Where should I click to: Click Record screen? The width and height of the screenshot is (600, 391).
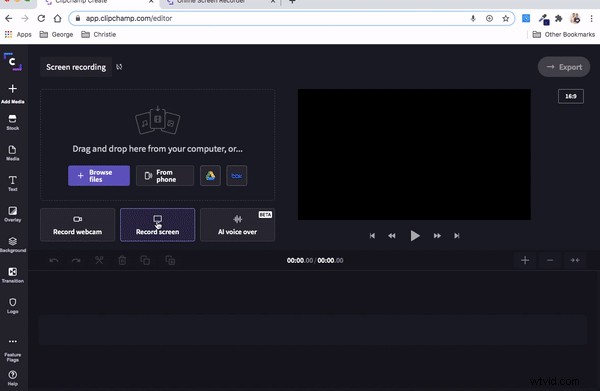tap(157, 225)
